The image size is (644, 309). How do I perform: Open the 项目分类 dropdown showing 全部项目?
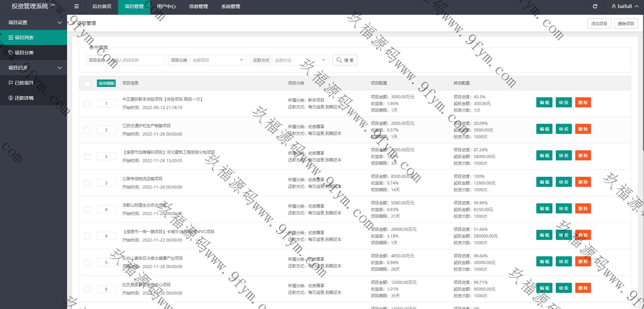tap(218, 60)
